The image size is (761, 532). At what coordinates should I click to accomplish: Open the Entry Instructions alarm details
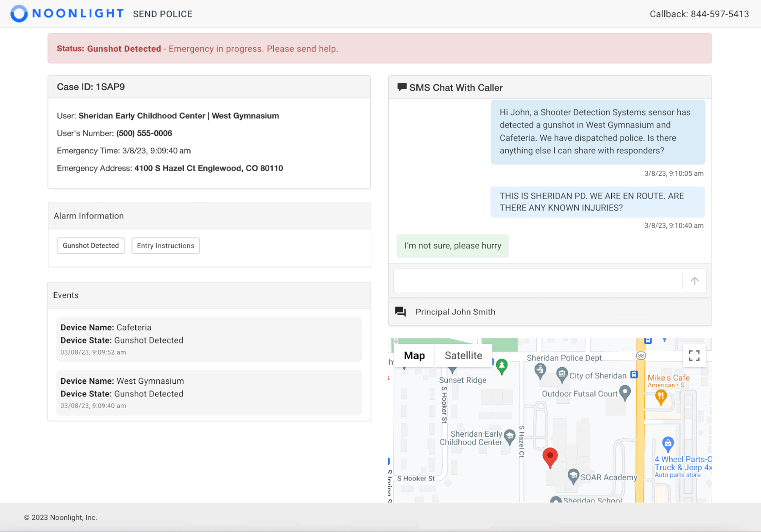pyautogui.click(x=165, y=246)
